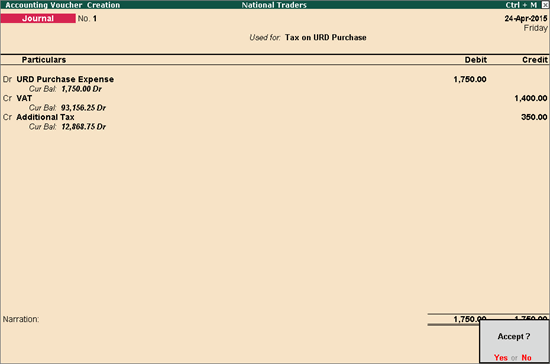Viewport: 550px width, 364px height.
Task: Click the Ctrl + M shortcut label
Action: point(521,5)
